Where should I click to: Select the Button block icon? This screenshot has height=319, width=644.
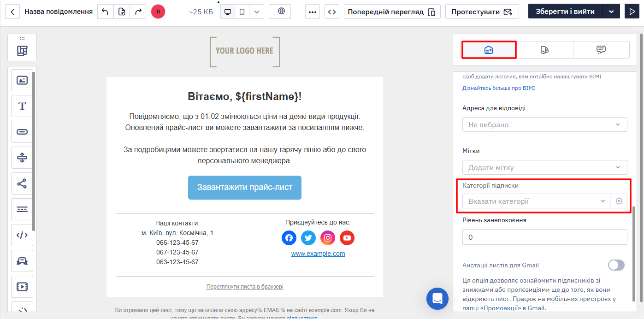[22, 132]
